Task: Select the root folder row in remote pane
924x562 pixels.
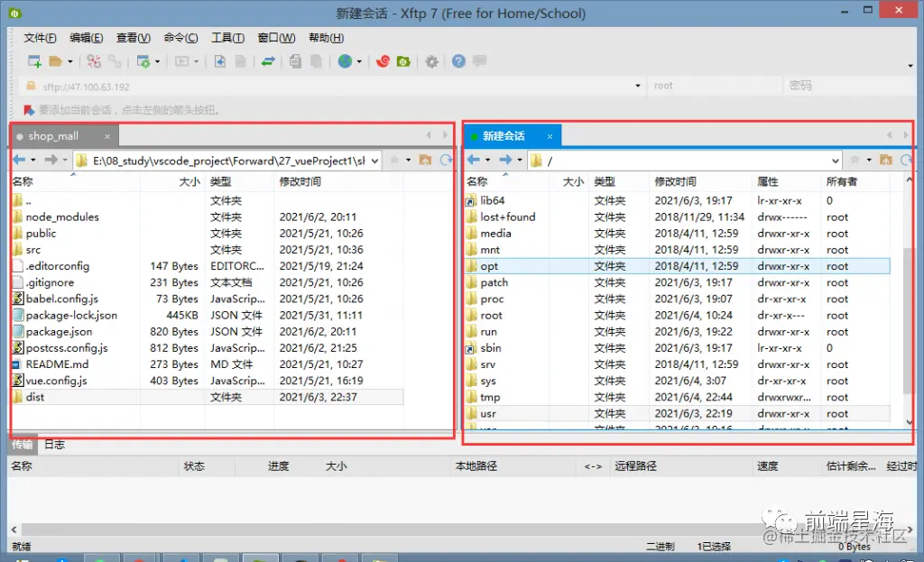Action: pos(677,315)
